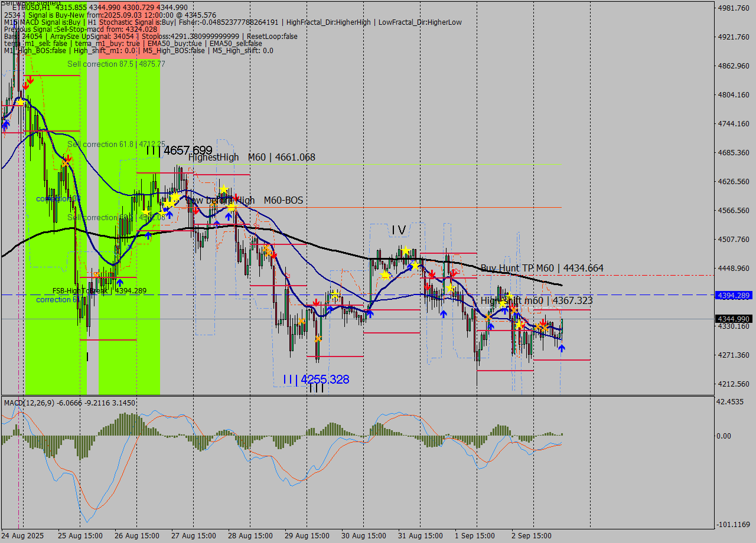Select the blue buy arrow under the latest candle

(x=562, y=348)
